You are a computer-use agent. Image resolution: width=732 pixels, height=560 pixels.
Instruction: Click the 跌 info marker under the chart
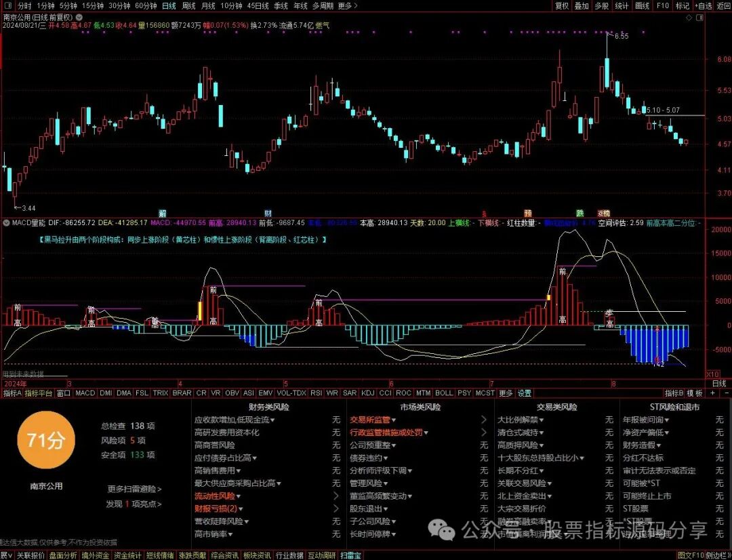(x=579, y=214)
